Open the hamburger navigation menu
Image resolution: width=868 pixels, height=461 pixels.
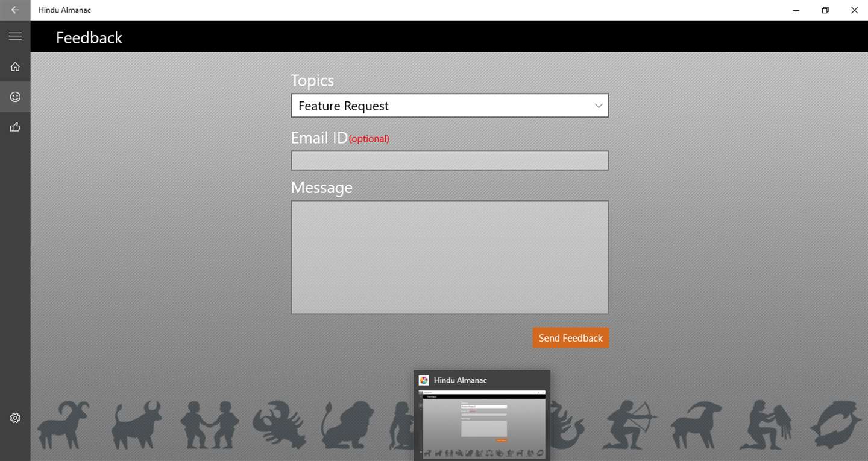click(15, 36)
